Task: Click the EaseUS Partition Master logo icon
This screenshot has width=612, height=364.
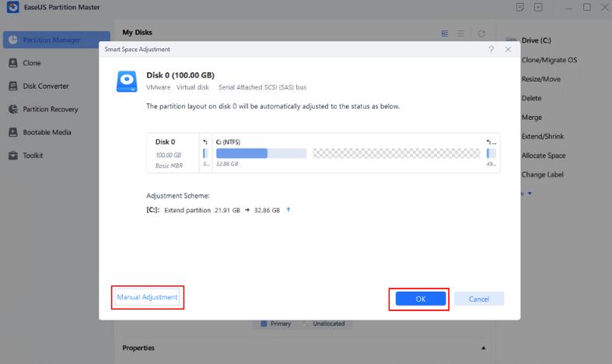Action: point(13,7)
